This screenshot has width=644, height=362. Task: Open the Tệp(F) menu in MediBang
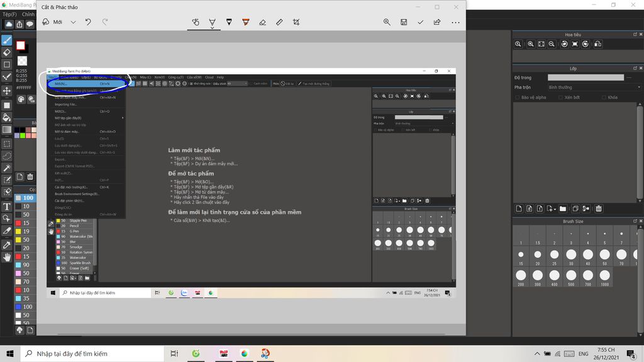point(9,14)
